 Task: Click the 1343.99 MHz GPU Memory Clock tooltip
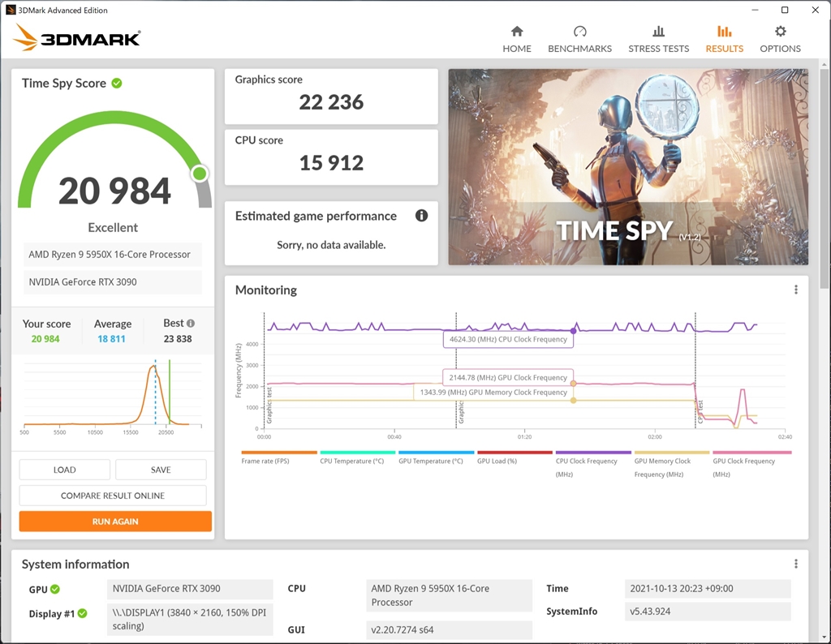click(x=493, y=392)
